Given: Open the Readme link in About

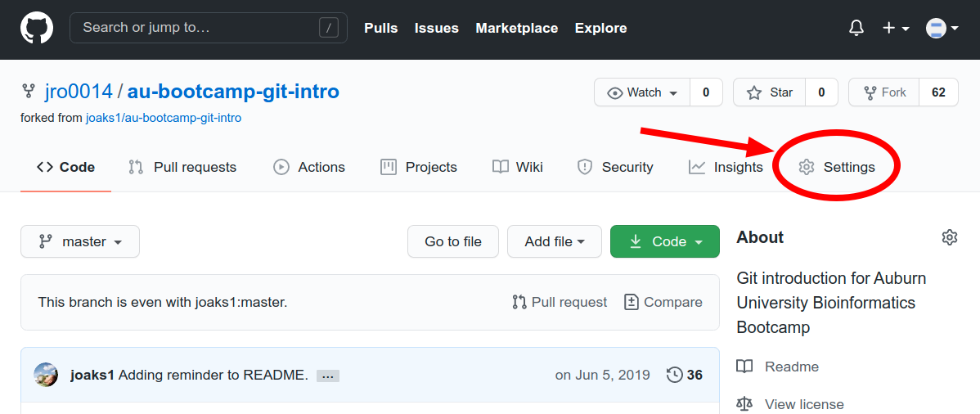Looking at the screenshot, I should coord(777,367).
